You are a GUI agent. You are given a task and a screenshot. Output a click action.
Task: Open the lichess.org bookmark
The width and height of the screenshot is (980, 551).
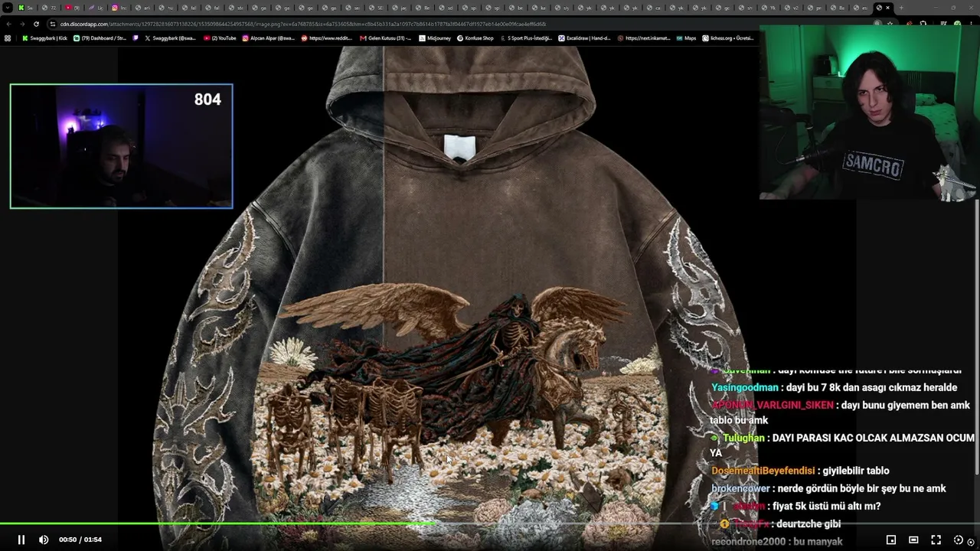(727, 38)
